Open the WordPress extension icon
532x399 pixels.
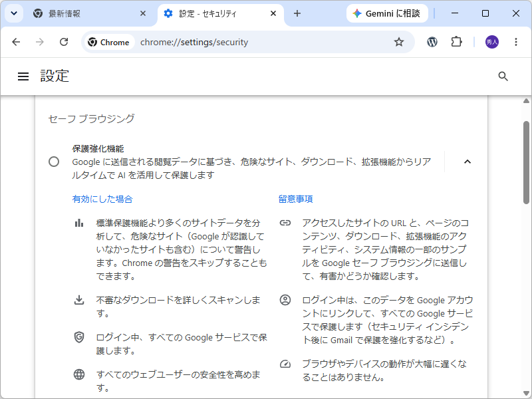(432, 42)
